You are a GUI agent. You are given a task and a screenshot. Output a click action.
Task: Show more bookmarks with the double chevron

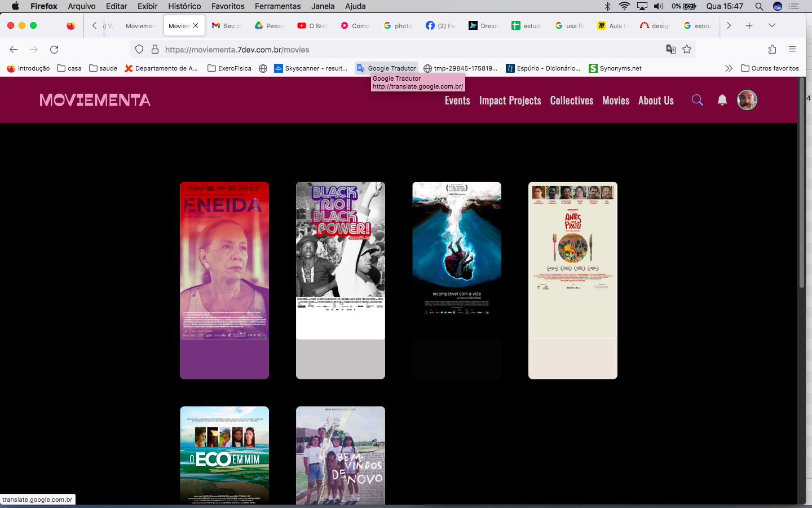click(729, 68)
